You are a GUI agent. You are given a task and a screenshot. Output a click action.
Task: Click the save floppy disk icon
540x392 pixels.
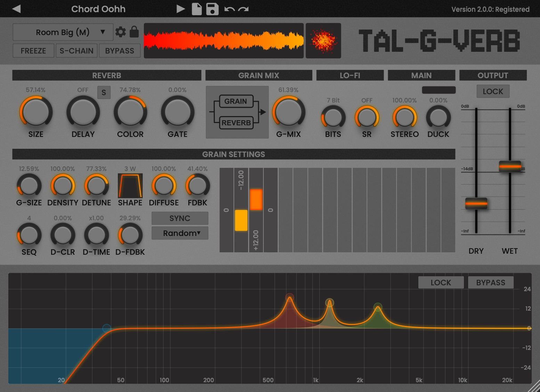[x=212, y=9]
